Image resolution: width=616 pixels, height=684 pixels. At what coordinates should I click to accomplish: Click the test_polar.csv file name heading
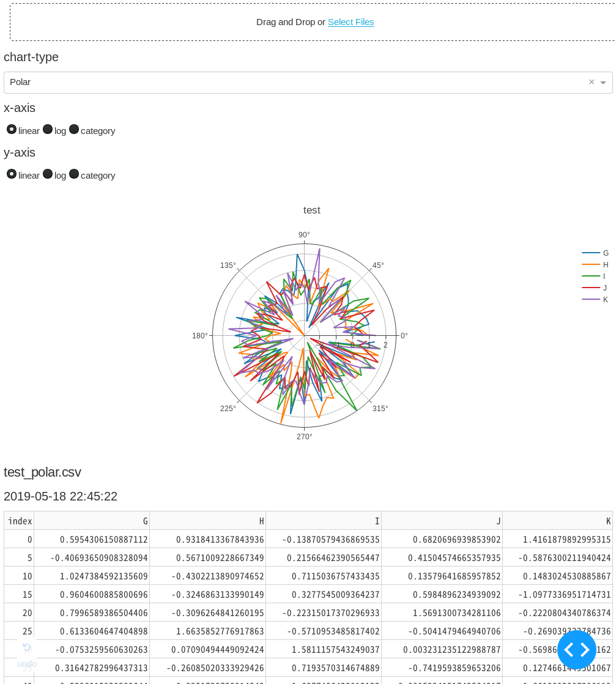point(42,472)
